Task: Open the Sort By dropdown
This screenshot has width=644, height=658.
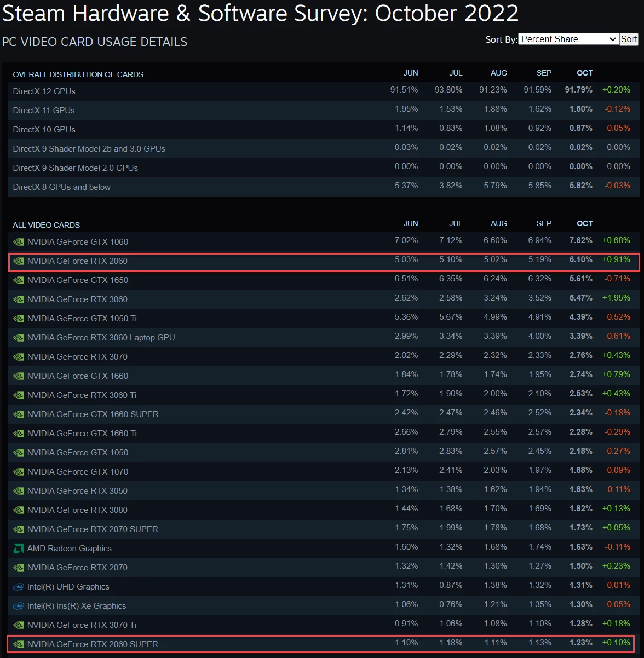Action: point(568,39)
